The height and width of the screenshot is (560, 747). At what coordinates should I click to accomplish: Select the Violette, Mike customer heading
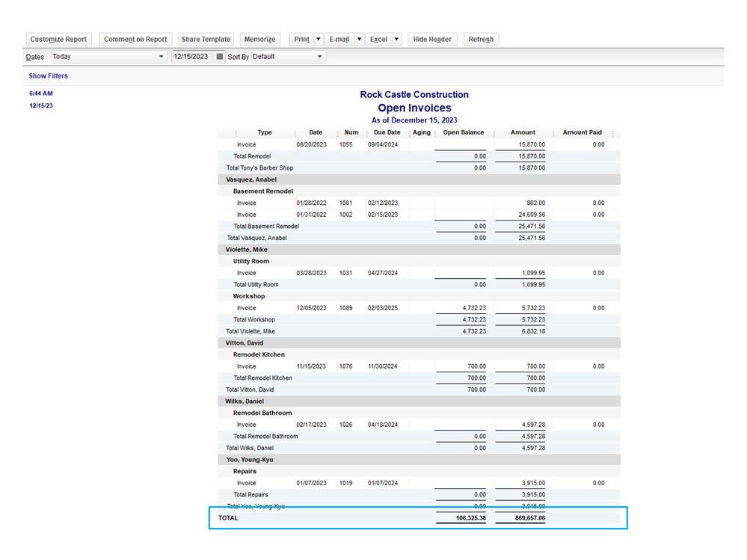pos(419,250)
